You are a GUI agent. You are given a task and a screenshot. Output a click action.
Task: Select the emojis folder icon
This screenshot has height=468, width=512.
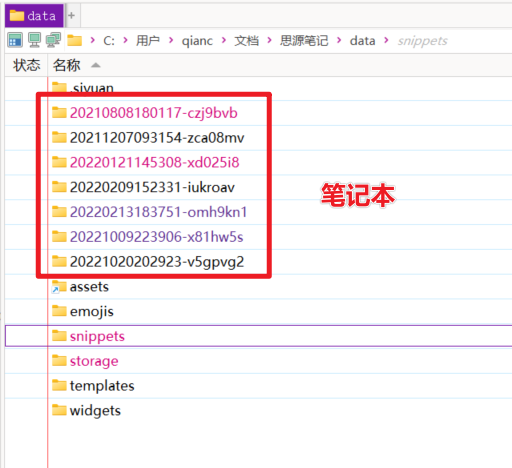pyautogui.click(x=59, y=311)
